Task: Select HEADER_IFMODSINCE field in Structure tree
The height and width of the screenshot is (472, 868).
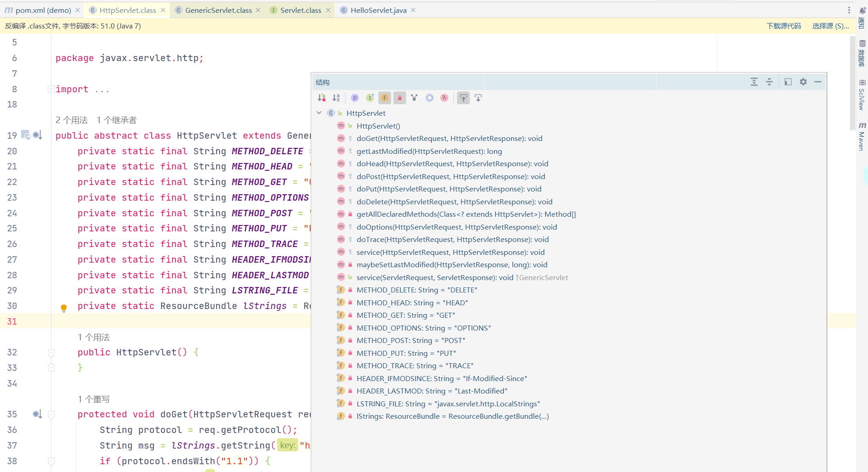Action: [x=442, y=378]
